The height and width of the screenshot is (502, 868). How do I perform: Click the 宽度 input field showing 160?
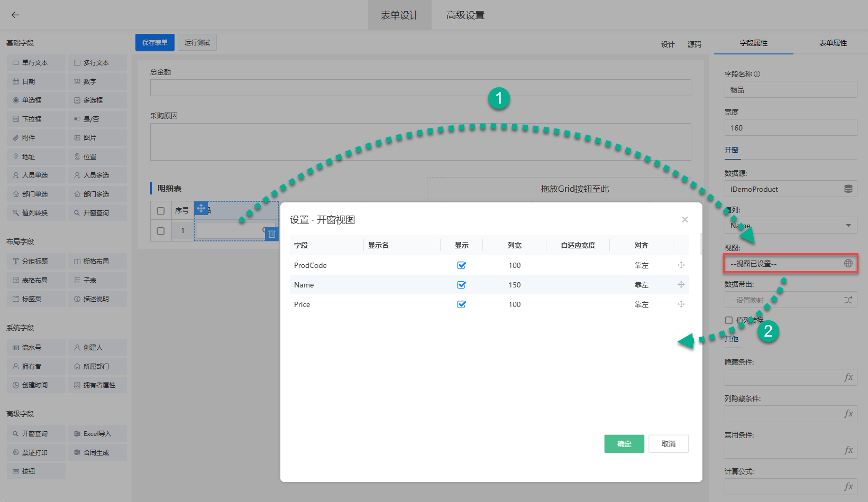click(790, 128)
